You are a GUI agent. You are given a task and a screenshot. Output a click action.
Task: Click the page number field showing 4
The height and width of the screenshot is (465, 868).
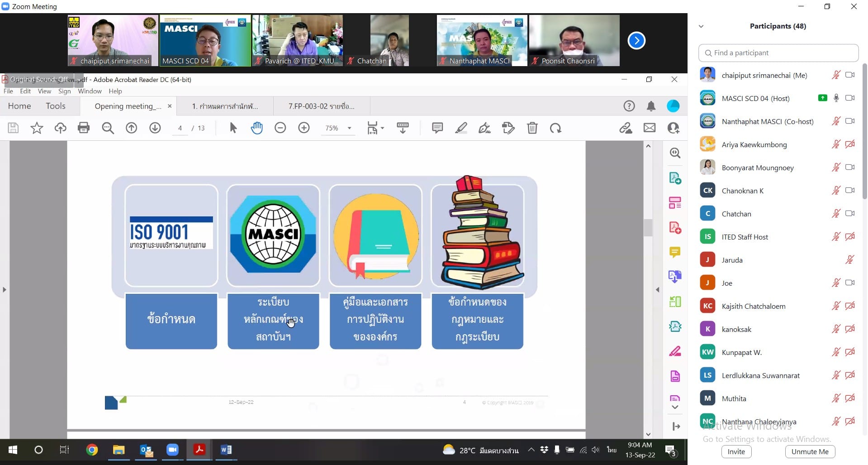click(180, 128)
